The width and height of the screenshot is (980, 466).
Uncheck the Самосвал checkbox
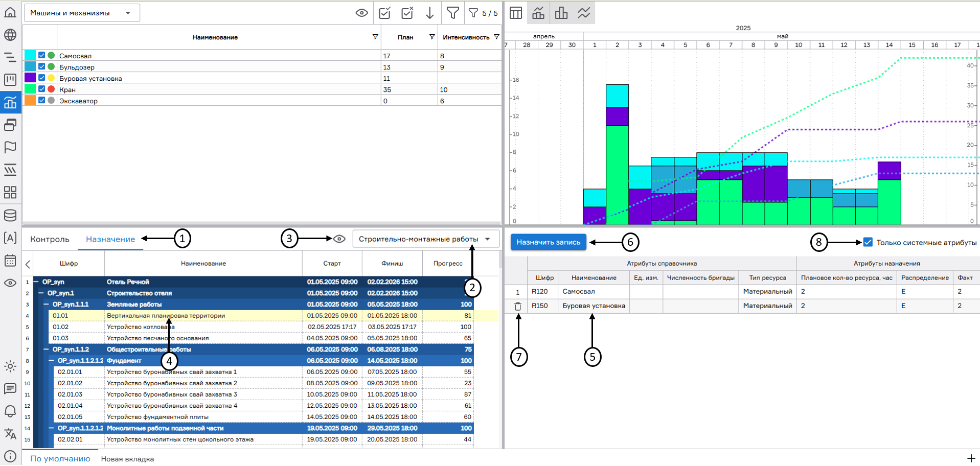(42, 55)
